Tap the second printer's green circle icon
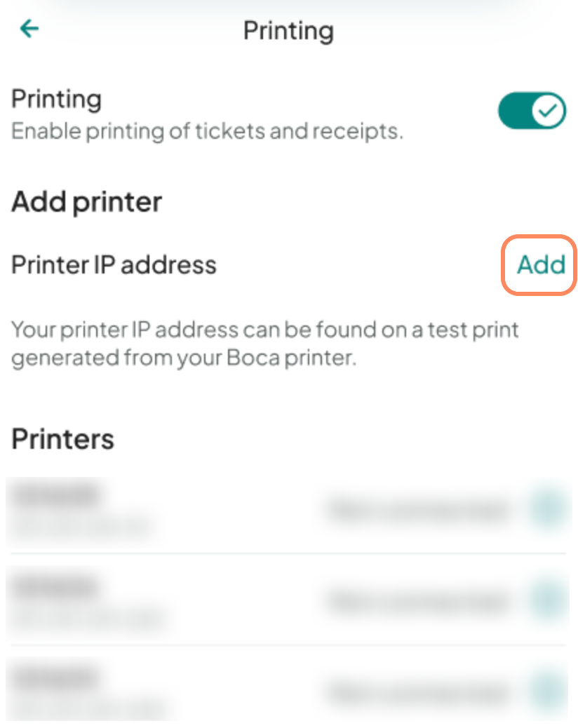Image resolution: width=578 pixels, height=728 pixels. tap(547, 600)
